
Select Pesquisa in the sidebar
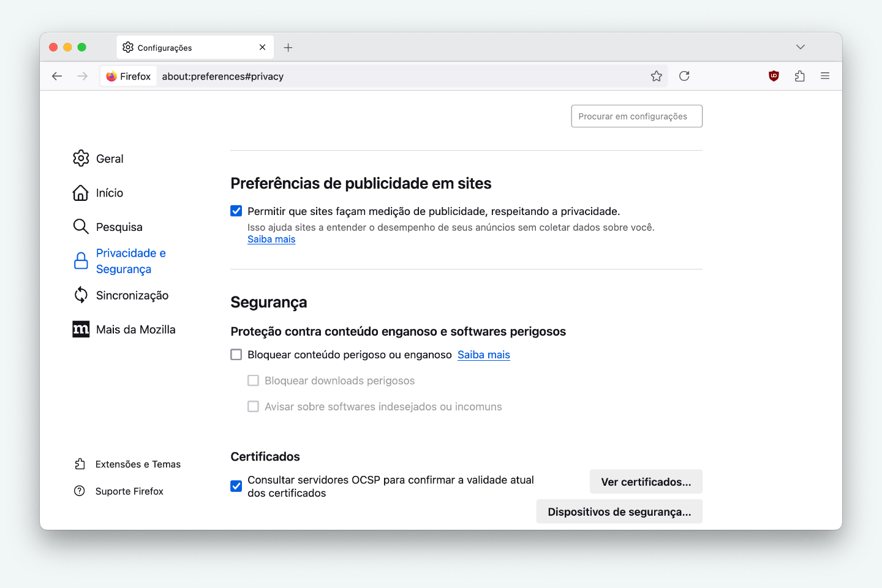(119, 227)
